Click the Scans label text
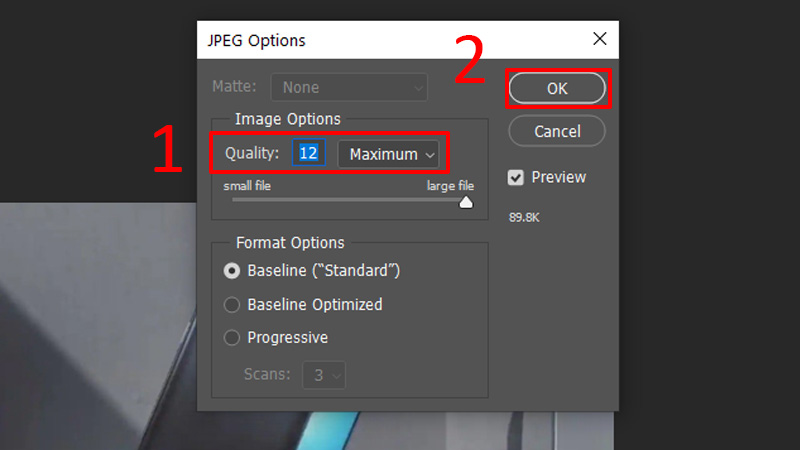This screenshot has width=800, height=450. pos(267,375)
